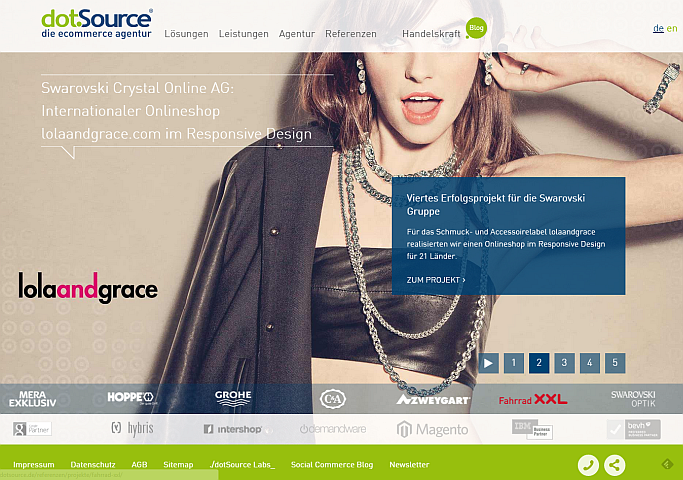683x480 pixels.
Task: Click the C&A client logo
Action: pyautogui.click(x=333, y=399)
